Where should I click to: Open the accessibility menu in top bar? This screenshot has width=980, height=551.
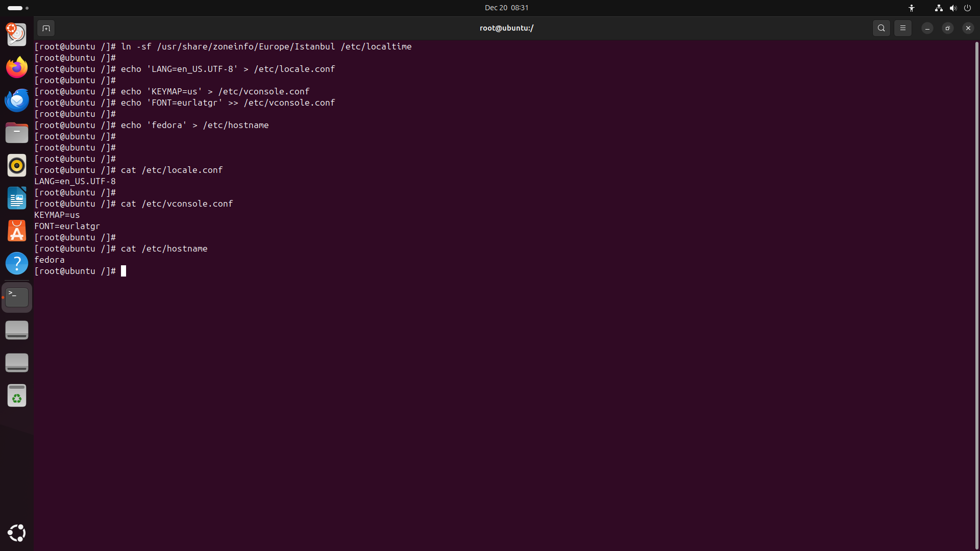click(x=912, y=8)
